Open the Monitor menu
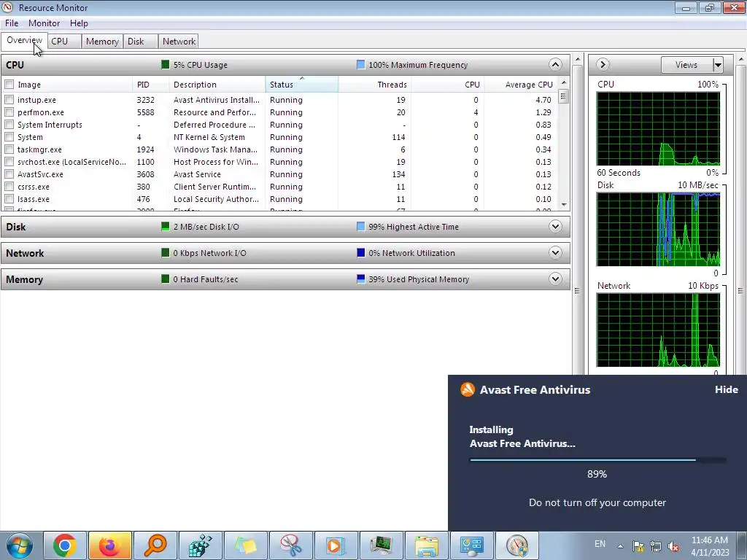The width and height of the screenshot is (747, 560). (44, 23)
